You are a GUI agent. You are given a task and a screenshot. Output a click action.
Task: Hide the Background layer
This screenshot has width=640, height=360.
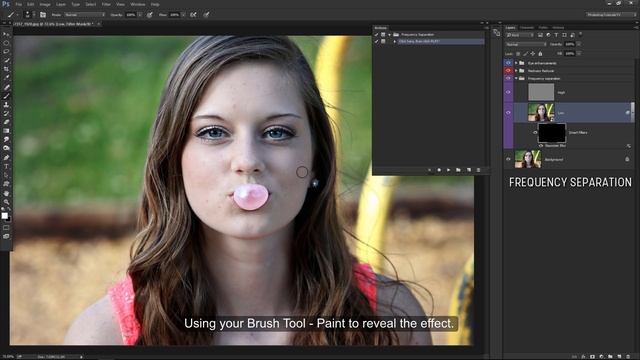coord(508,159)
